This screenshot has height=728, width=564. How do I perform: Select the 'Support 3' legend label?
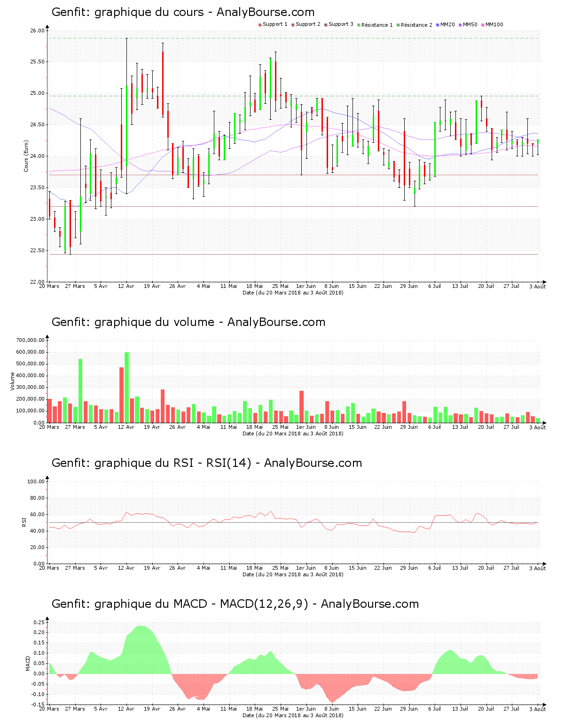click(x=341, y=24)
